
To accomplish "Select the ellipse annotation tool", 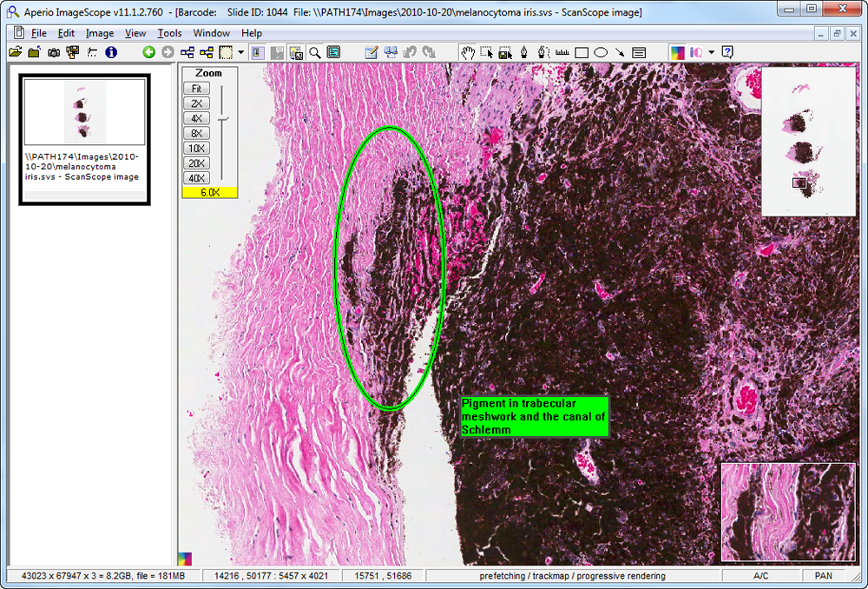I will click(x=600, y=52).
